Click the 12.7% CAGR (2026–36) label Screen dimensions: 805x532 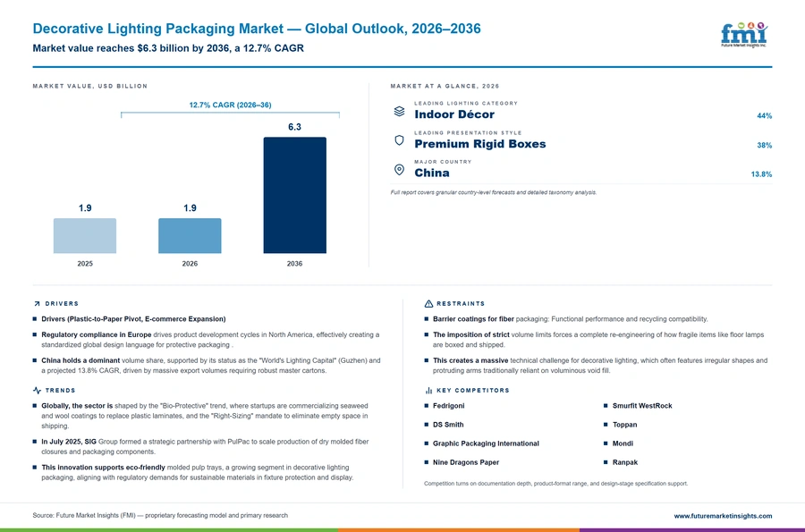(230, 105)
